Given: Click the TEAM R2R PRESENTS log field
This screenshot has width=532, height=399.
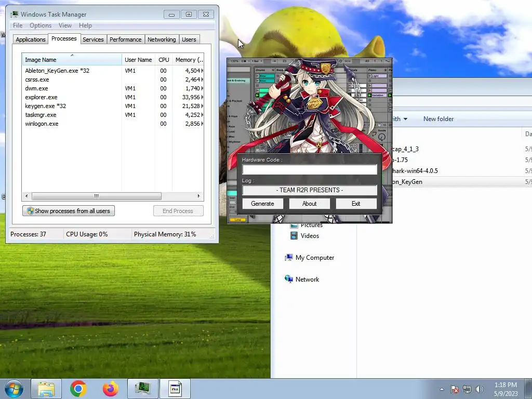Looking at the screenshot, I should pyautogui.click(x=310, y=190).
